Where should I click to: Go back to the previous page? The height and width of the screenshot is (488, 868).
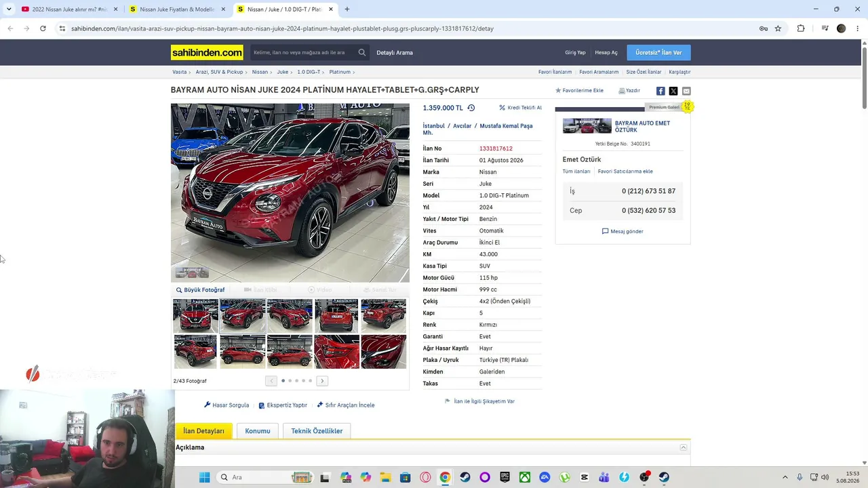10,28
